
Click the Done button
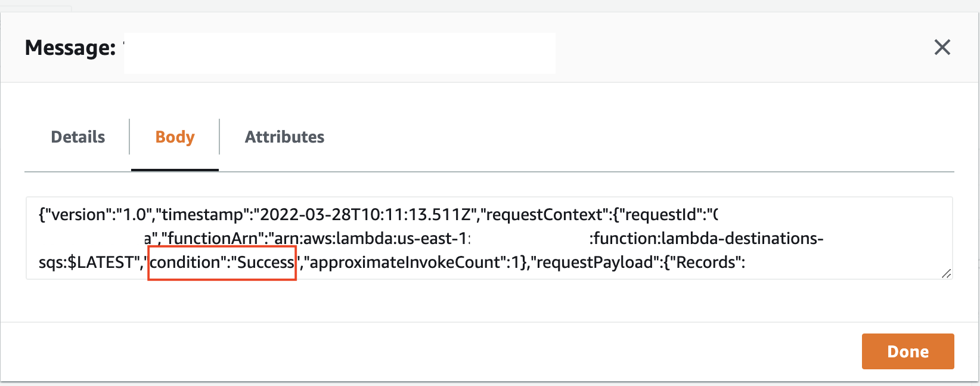click(x=907, y=351)
